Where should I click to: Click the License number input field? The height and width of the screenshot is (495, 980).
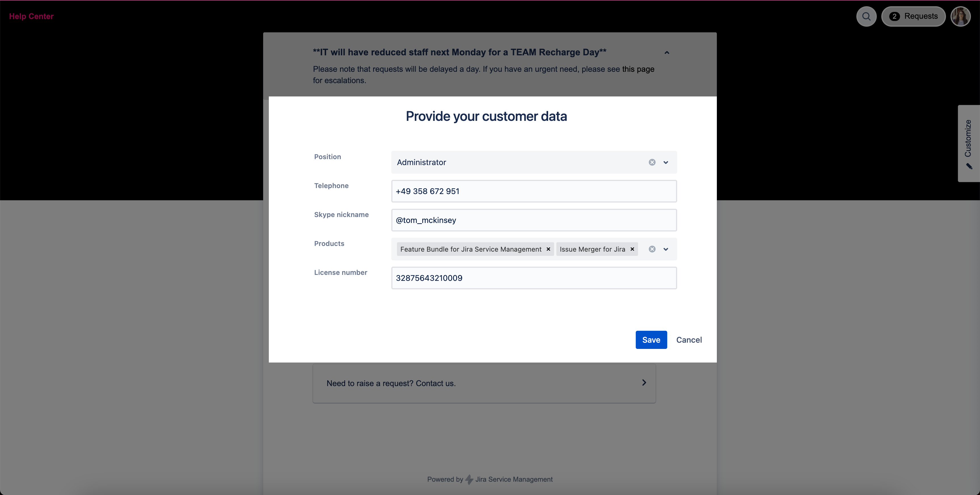click(x=533, y=278)
